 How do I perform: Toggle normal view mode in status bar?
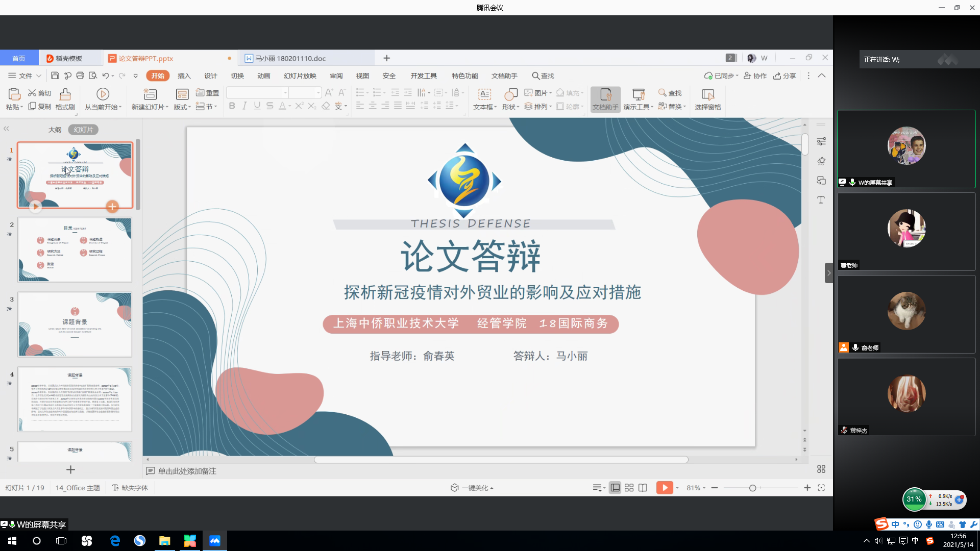tap(615, 488)
